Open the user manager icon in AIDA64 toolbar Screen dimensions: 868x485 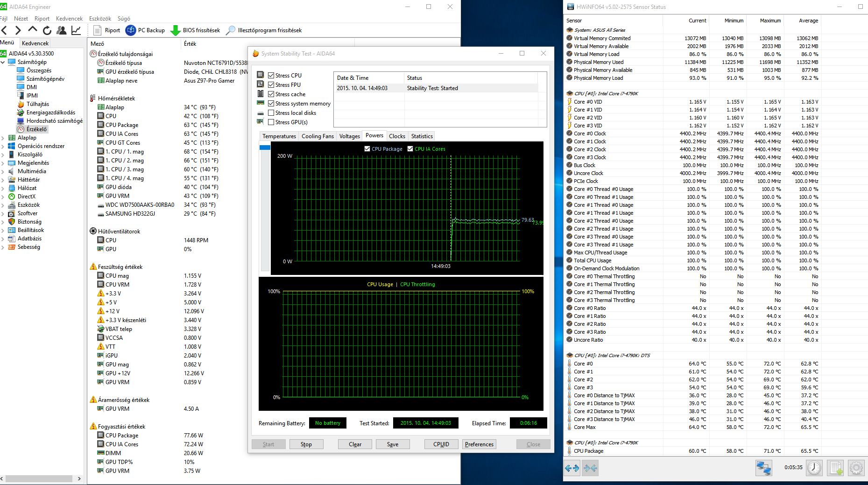(x=61, y=30)
